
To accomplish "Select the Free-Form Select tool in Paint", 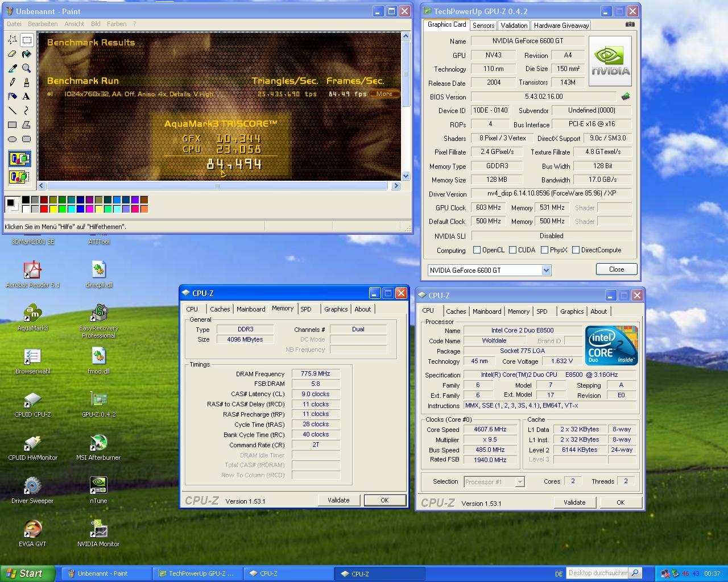I will coord(12,40).
